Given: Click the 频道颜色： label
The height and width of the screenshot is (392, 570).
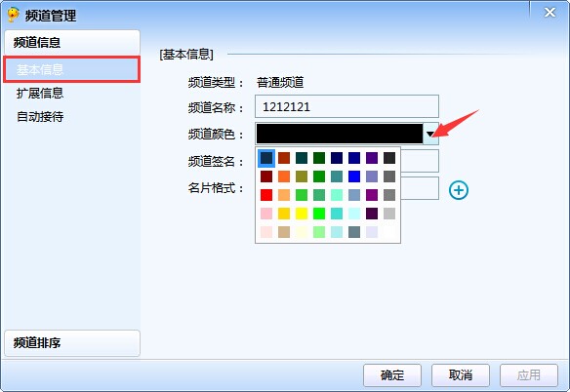Looking at the screenshot, I should (216, 134).
